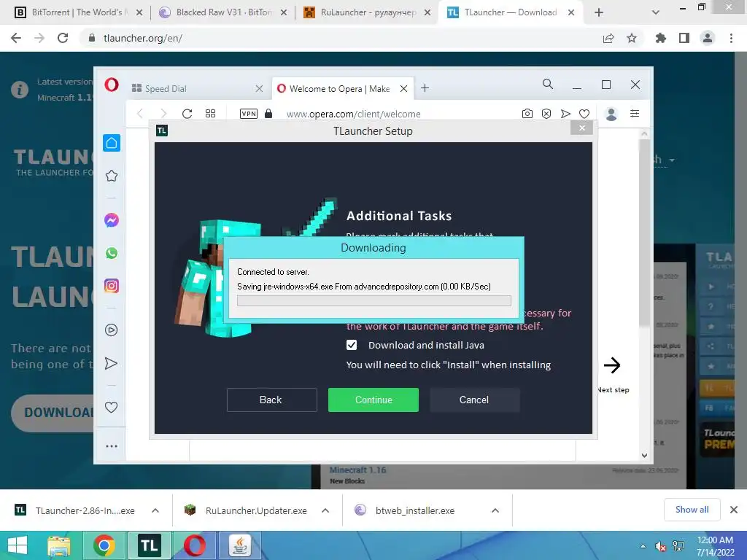Open Opera profile account icon

(611, 114)
